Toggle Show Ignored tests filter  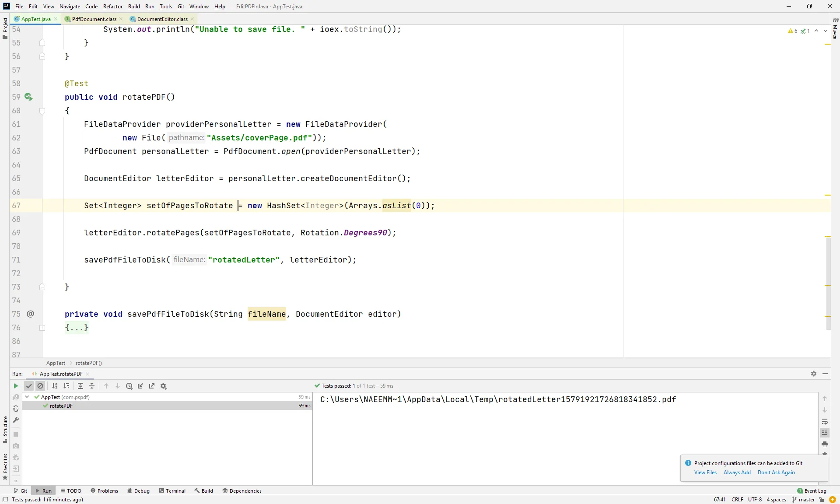[x=40, y=386]
